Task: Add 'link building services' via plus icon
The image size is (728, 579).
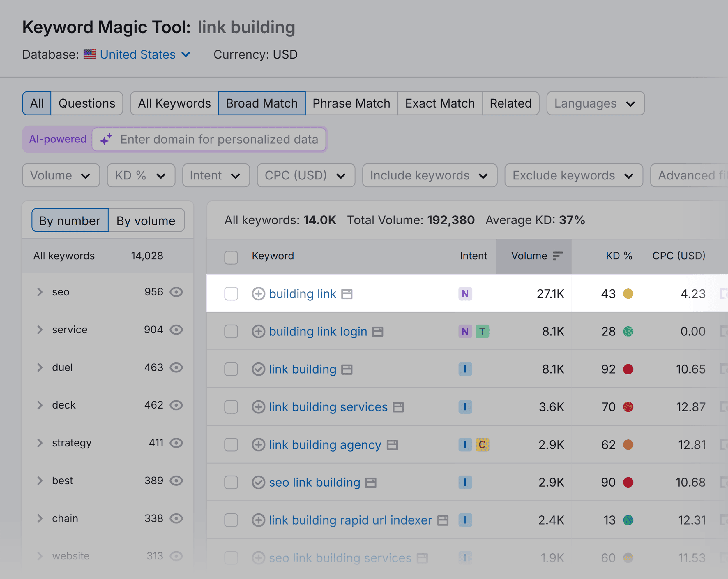Action: coord(258,407)
